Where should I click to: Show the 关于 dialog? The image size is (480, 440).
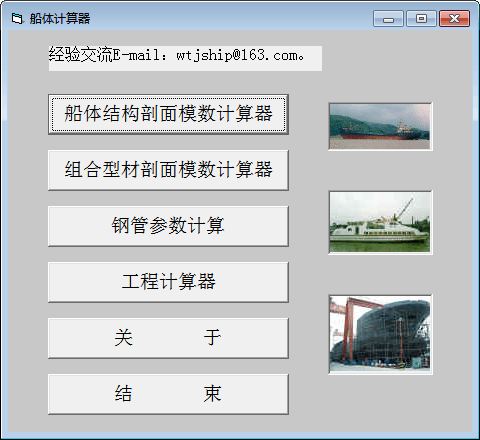tap(168, 338)
